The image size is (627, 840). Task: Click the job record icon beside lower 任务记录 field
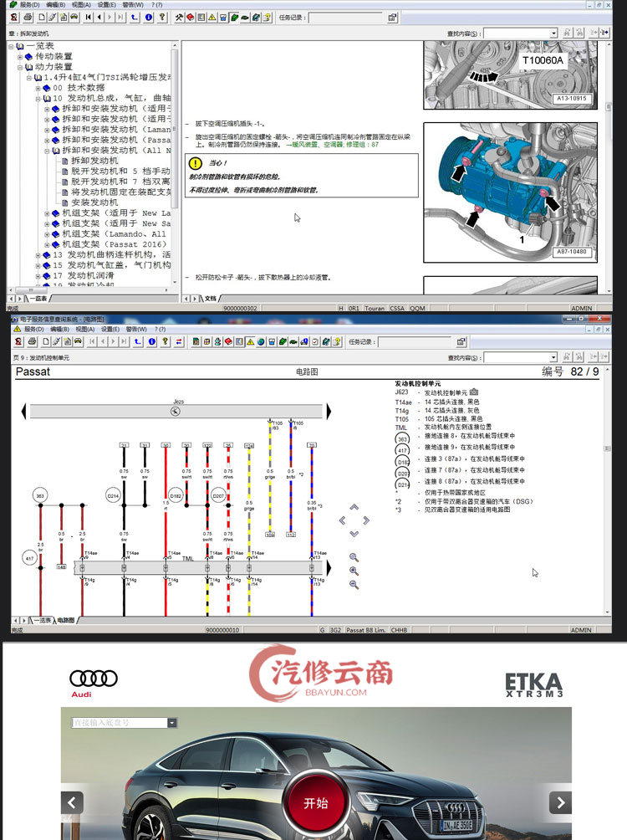pos(461,342)
